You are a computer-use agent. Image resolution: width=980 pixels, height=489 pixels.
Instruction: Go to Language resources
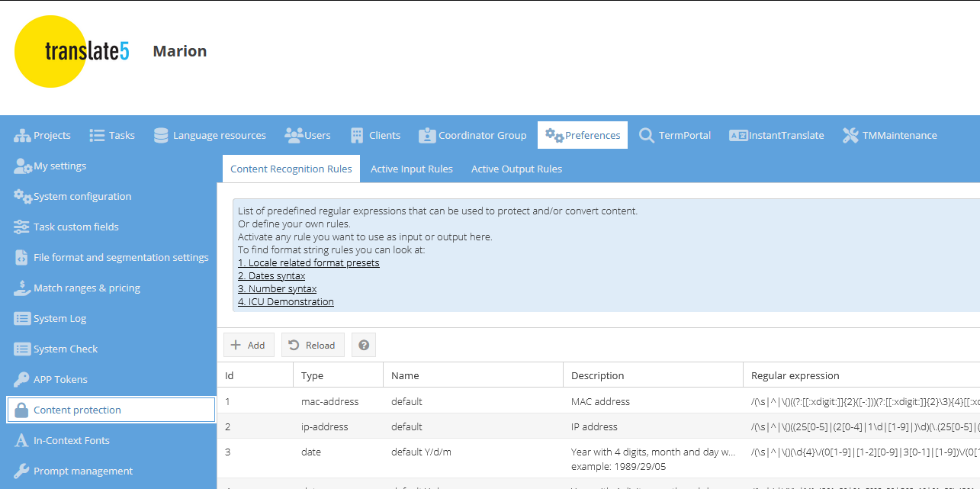pos(210,135)
